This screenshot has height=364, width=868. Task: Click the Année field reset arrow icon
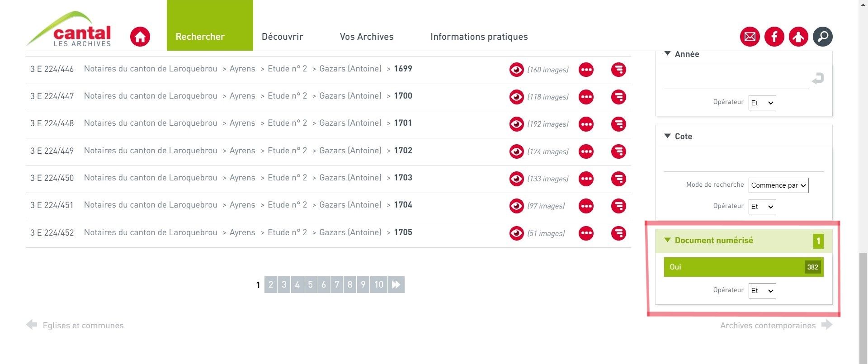(817, 79)
